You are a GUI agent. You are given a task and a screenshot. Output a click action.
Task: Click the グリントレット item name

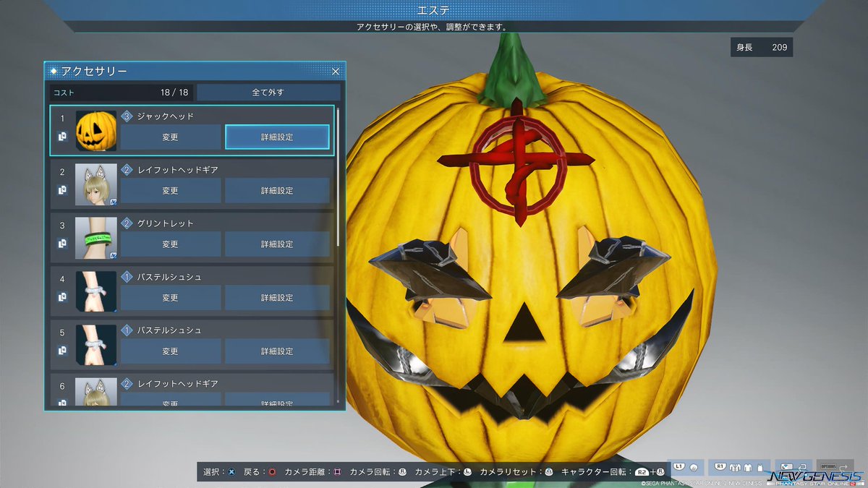(165, 223)
